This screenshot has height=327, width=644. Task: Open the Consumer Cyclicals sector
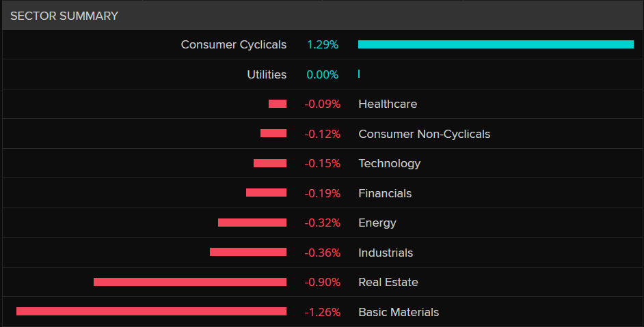coord(233,44)
